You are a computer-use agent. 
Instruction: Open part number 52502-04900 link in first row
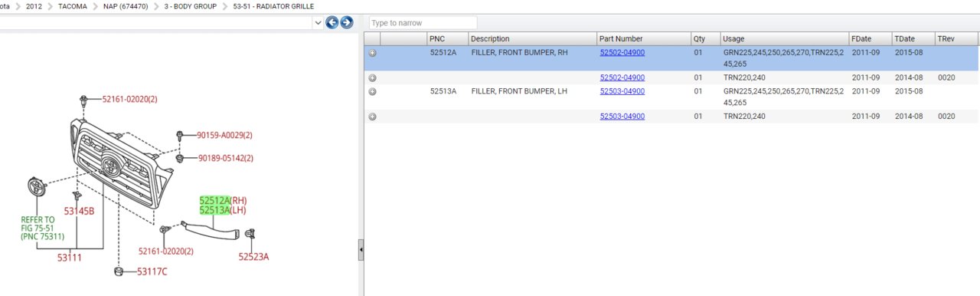click(622, 53)
